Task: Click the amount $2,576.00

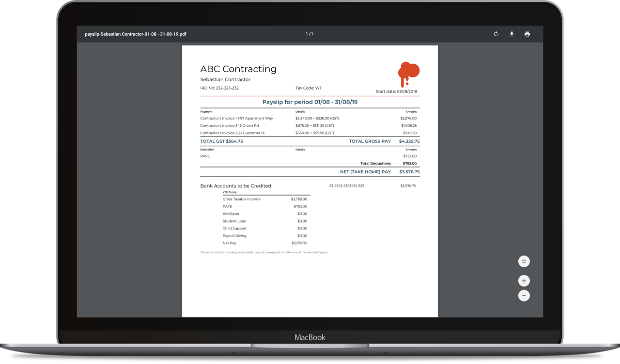Action: [x=408, y=118]
